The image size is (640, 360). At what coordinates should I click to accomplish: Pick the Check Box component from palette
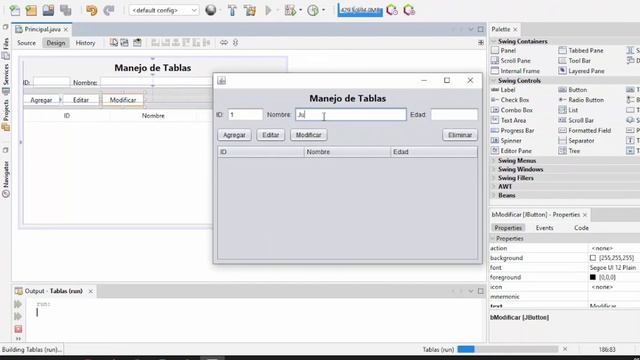[510, 100]
